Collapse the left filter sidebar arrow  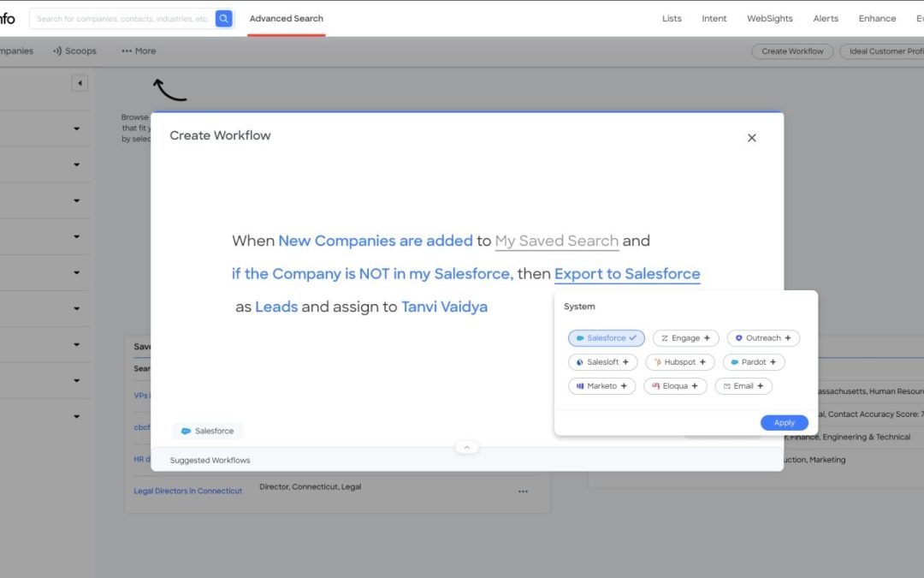[x=80, y=83]
